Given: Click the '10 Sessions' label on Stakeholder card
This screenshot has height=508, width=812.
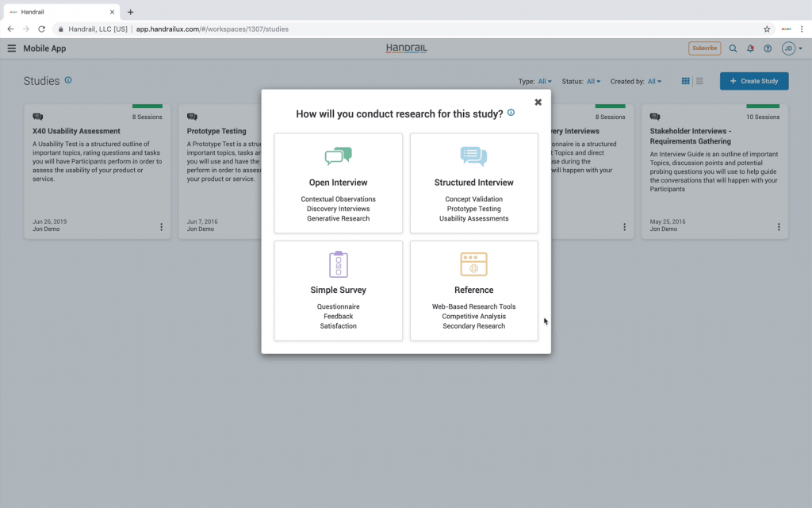Looking at the screenshot, I should tap(763, 117).
